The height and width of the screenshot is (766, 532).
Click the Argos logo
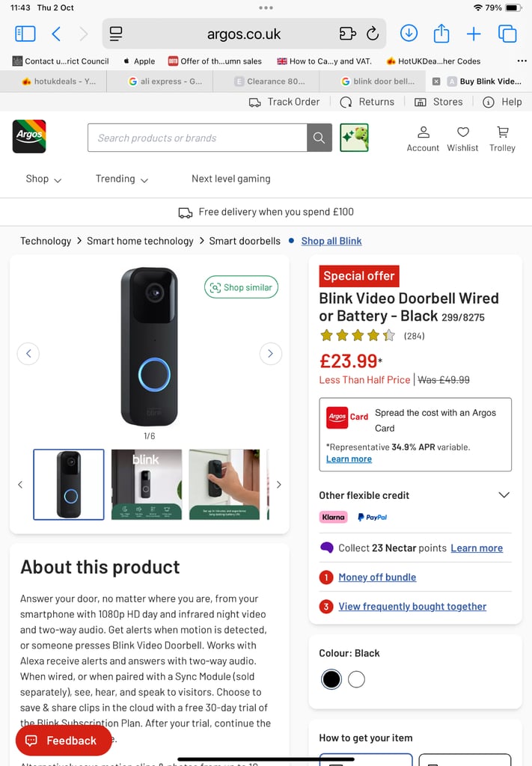pos(29,137)
